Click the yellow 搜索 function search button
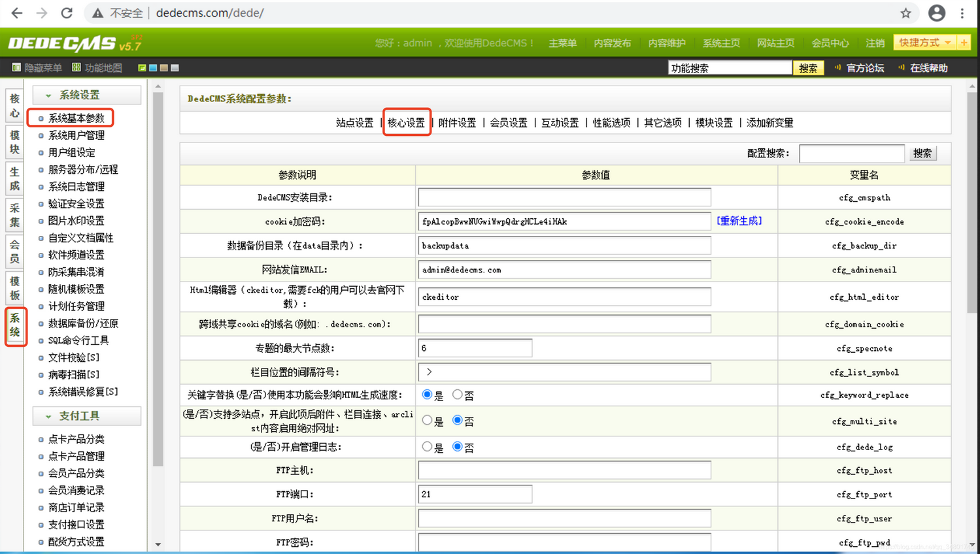Screen dimensions: 980x554 pos(808,68)
